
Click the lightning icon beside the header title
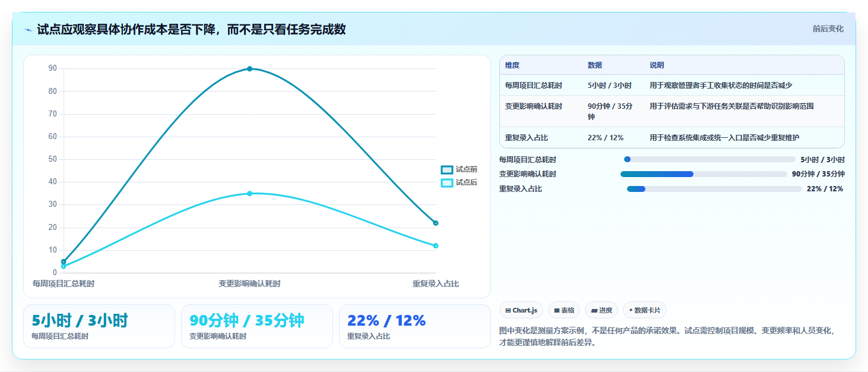pyautogui.click(x=28, y=30)
